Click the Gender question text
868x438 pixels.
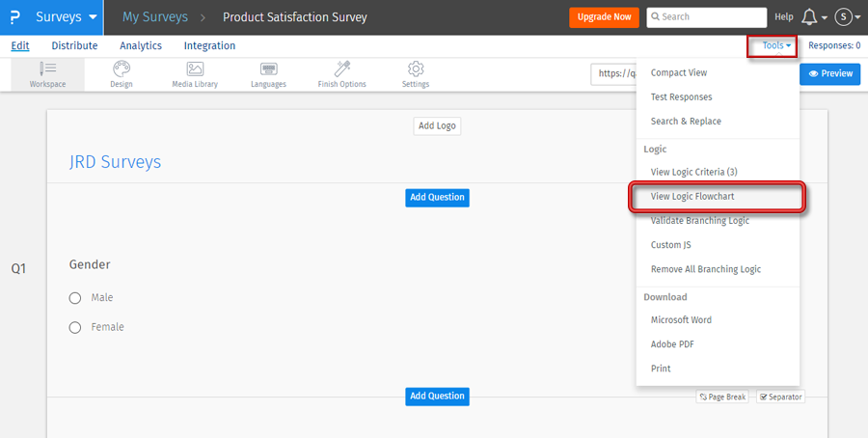tap(90, 265)
